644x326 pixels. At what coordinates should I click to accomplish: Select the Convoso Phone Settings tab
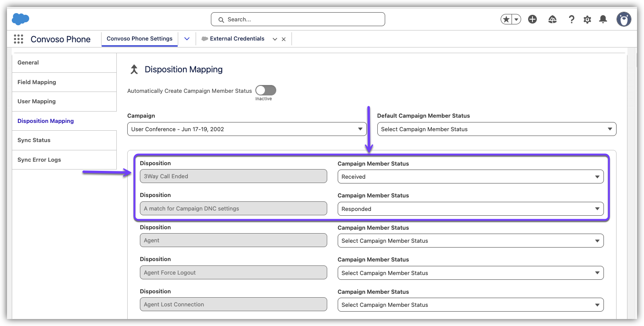coord(139,39)
